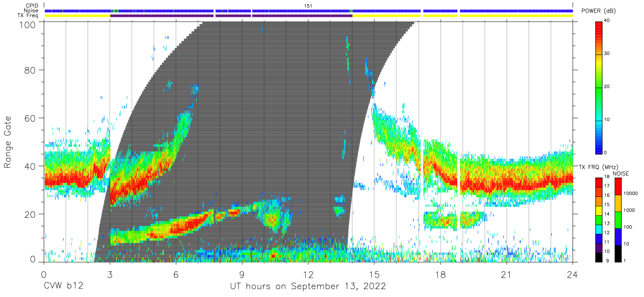Image resolution: width=644 pixels, height=297 pixels.
Task: Click the 30 tick on POWER colorbar
Action: coord(607,53)
